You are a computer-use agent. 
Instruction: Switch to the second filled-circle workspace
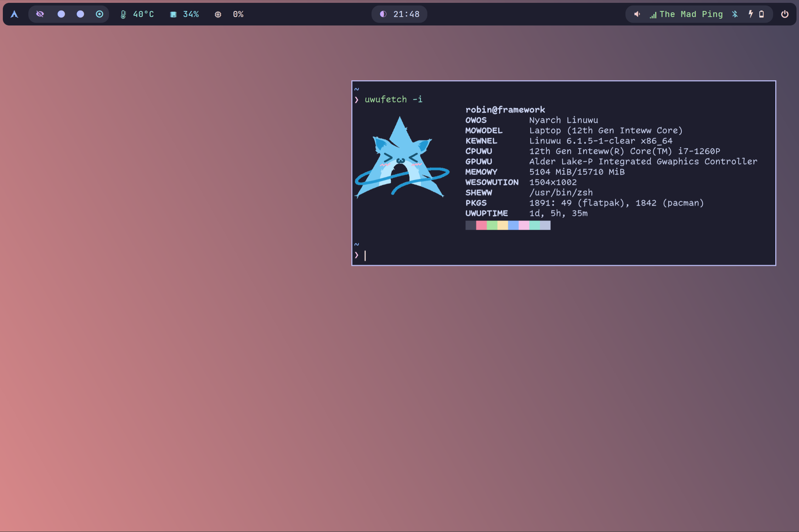pos(80,14)
